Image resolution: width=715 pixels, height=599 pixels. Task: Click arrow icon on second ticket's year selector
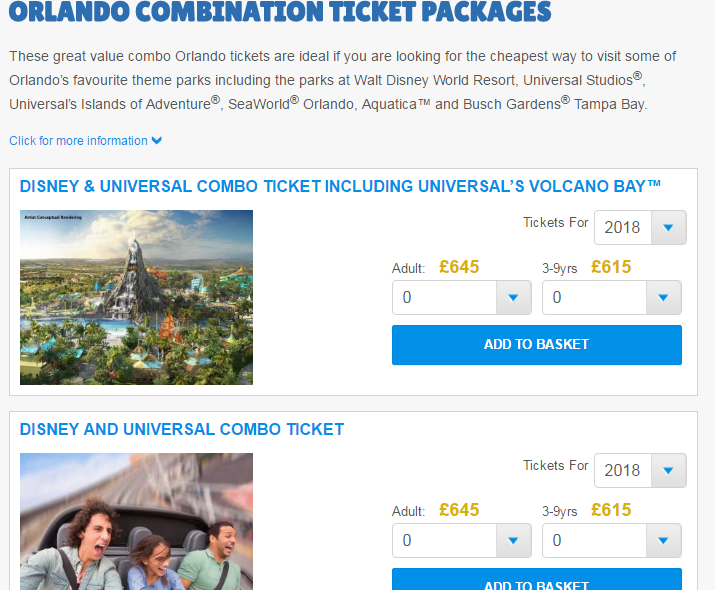click(668, 471)
